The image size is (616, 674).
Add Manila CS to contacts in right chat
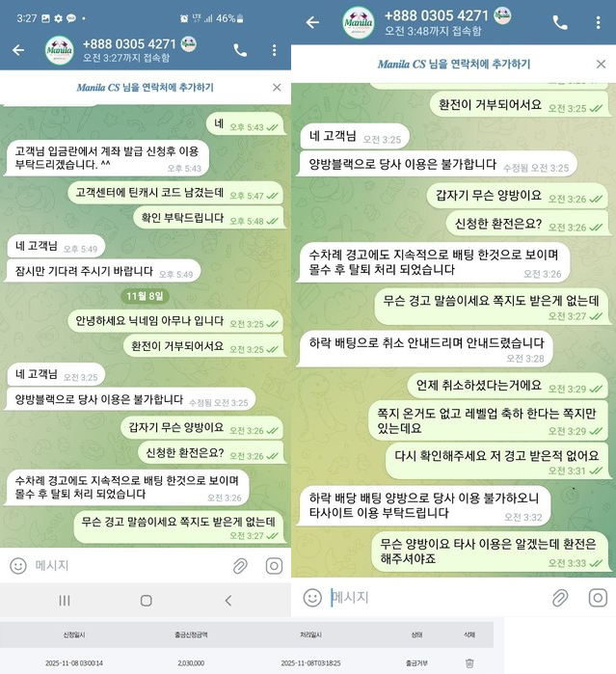click(x=454, y=64)
